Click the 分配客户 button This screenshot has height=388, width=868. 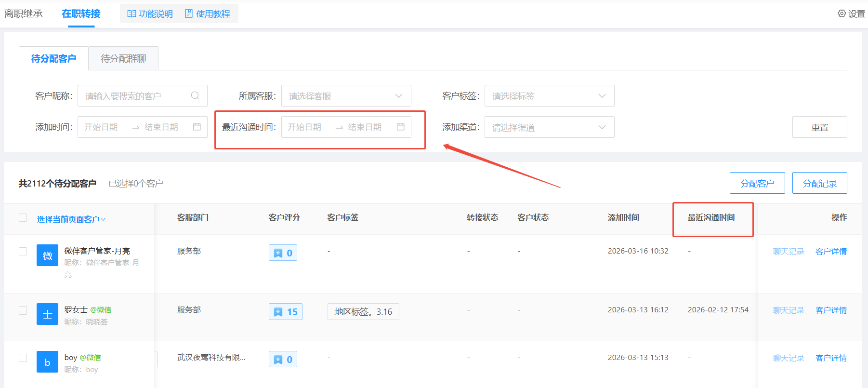[x=757, y=183]
